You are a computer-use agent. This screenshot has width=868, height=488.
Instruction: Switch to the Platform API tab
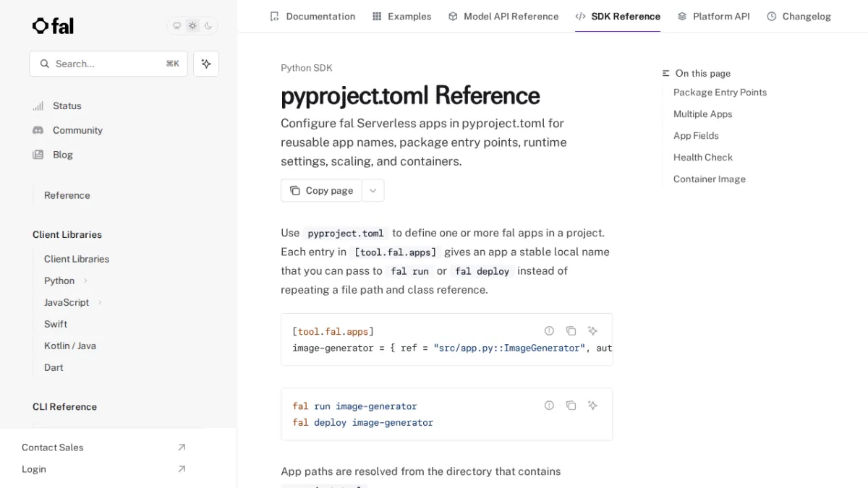713,16
